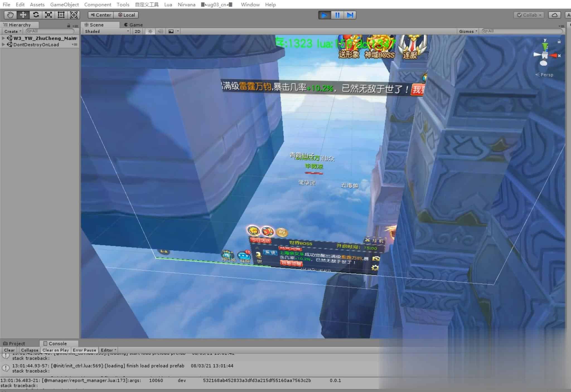
Task: Open the Help menu
Action: pos(270,4)
